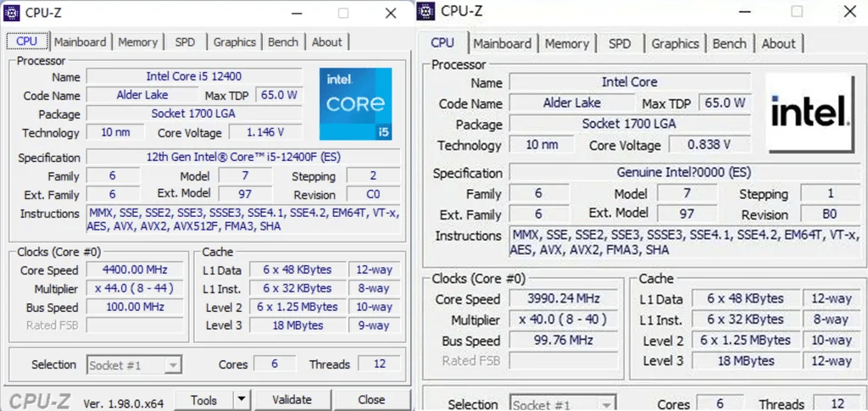Go to Graphics tab in right window
This screenshot has width=868, height=411.
(x=675, y=44)
